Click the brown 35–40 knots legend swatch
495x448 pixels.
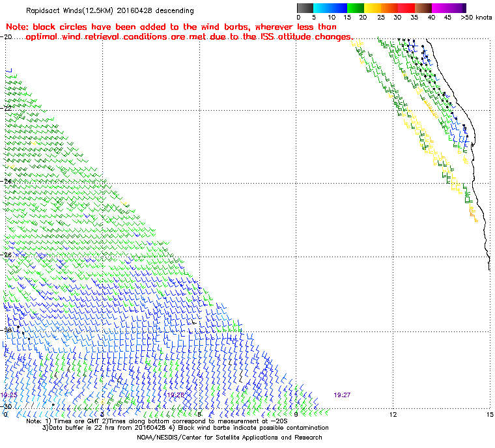click(x=423, y=8)
